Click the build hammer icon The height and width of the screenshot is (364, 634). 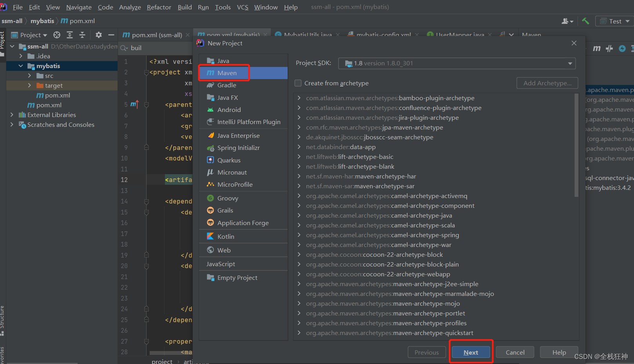coord(585,21)
